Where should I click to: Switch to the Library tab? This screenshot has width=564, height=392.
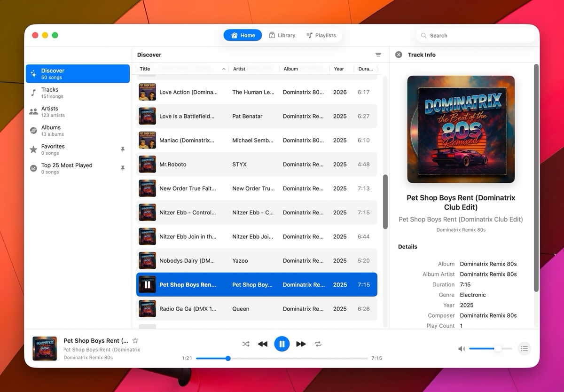pyautogui.click(x=282, y=35)
